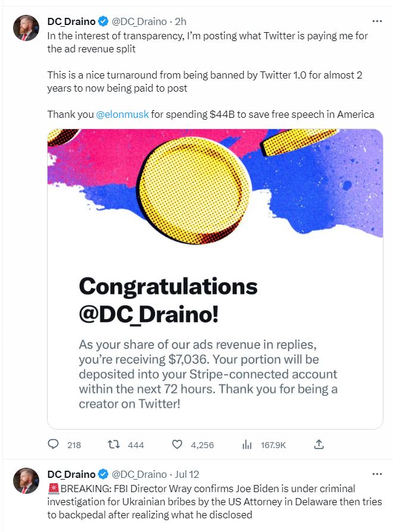Open the Jul 12 tweet's more options
This screenshot has height=532, width=393.
[x=376, y=474]
